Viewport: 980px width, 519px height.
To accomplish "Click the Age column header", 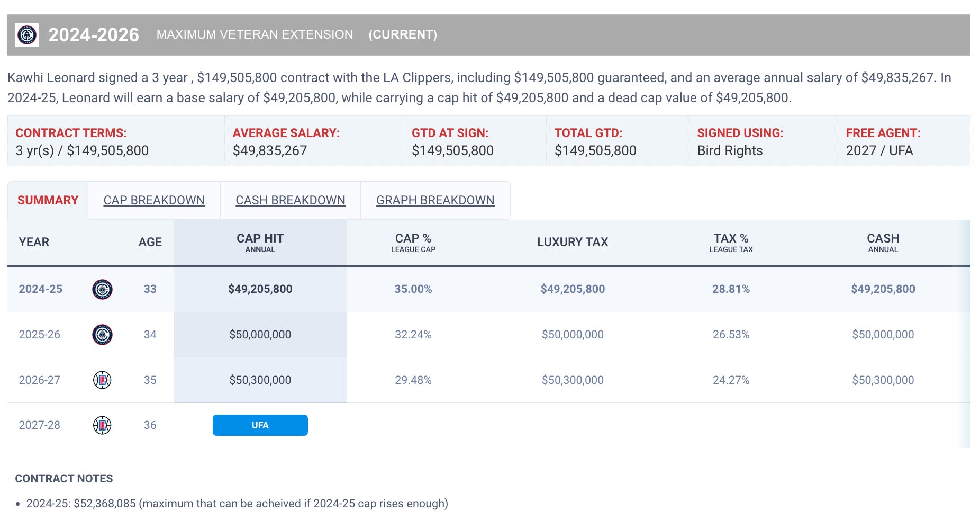I will tap(150, 243).
